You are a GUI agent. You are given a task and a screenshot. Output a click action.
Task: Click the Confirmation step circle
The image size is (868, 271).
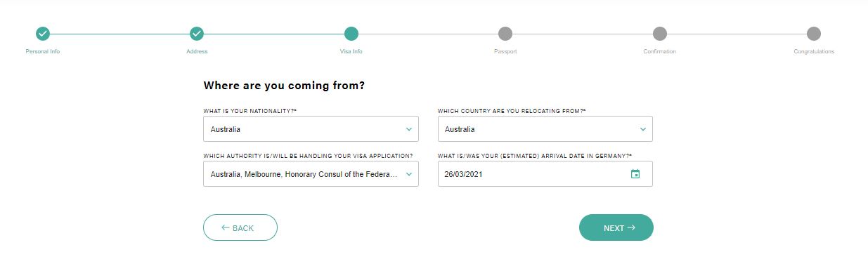click(659, 34)
